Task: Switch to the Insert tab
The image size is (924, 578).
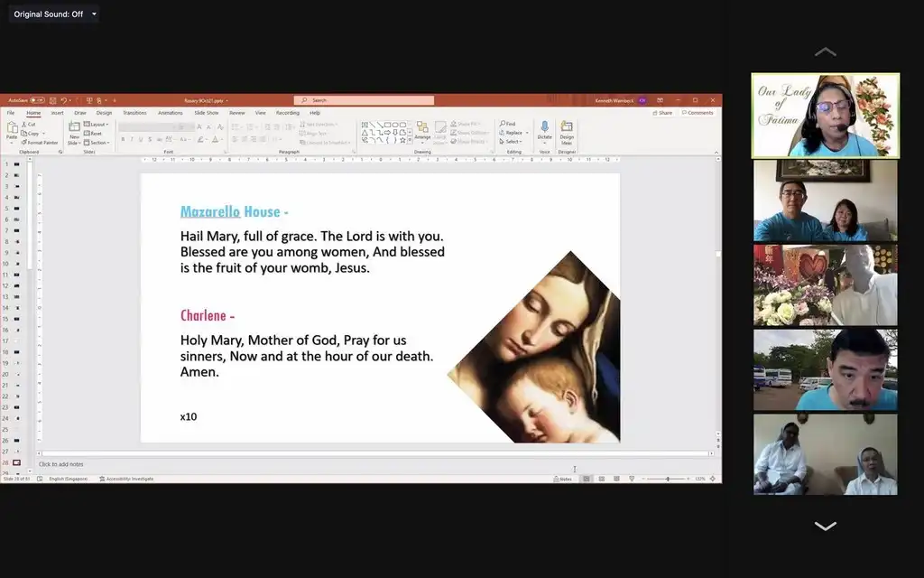Action: (x=57, y=113)
